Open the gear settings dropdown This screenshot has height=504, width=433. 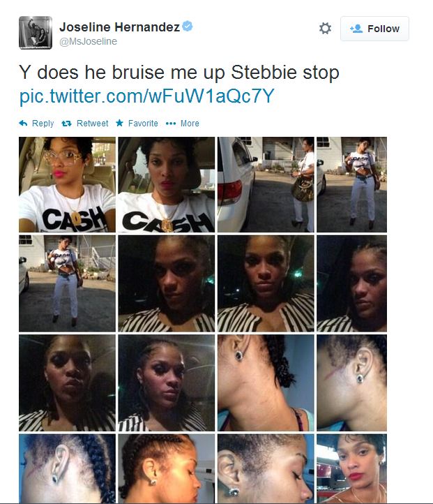pos(325,29)
